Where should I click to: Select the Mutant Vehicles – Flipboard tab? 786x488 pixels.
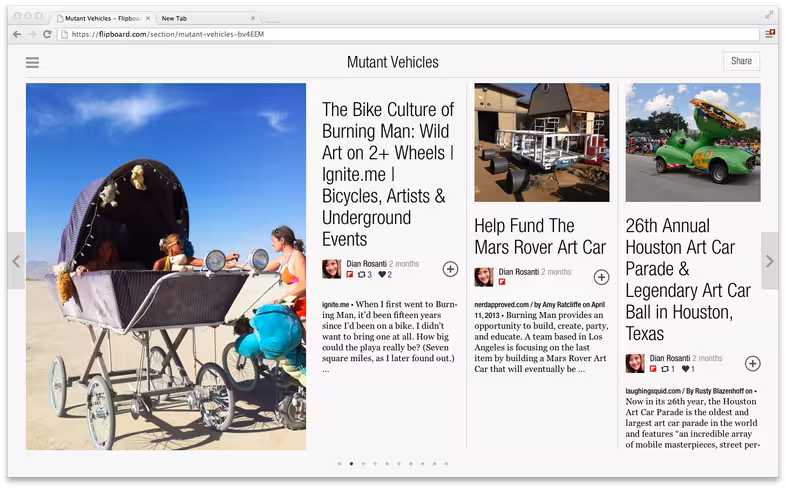103,19
